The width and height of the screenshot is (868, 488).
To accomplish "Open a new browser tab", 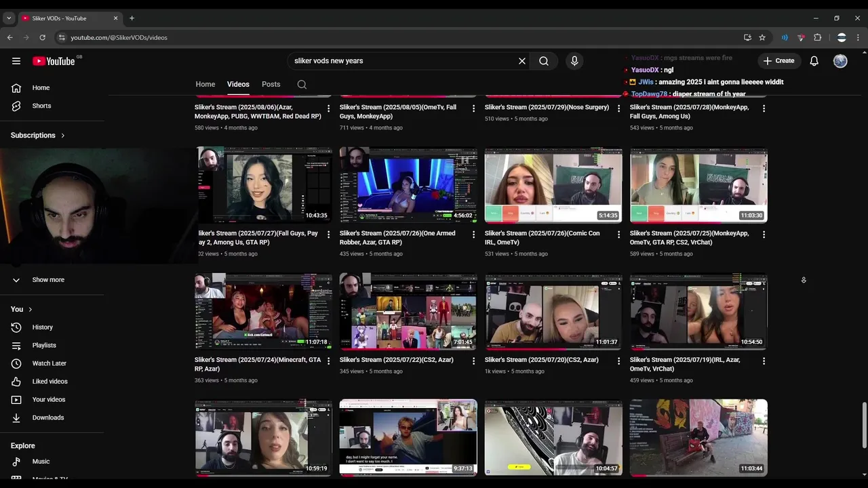I will [132, 18].
